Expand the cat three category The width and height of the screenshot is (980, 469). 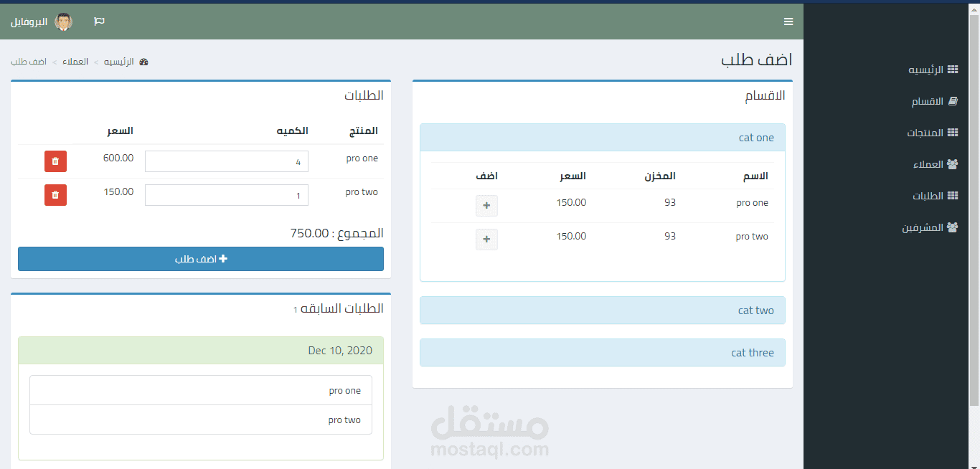click(x=753, y=353)
